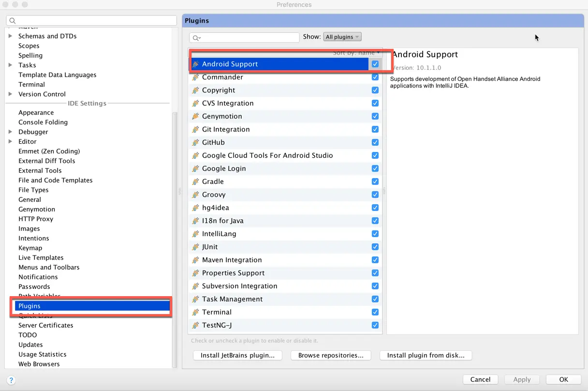Click Install plugin from disk button
This screenshot has height=391, width=588.
click(x=426, y=355)
